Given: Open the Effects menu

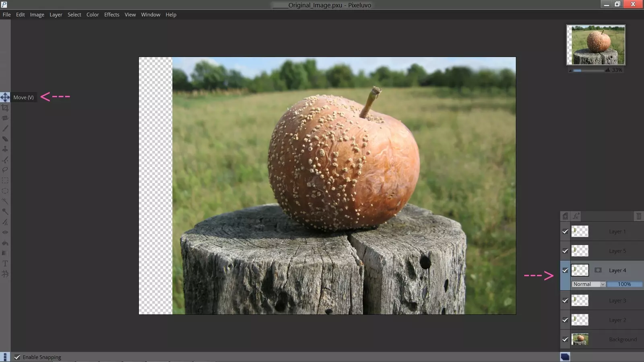Looking at the screenshot, I should [x=111, y=14].
